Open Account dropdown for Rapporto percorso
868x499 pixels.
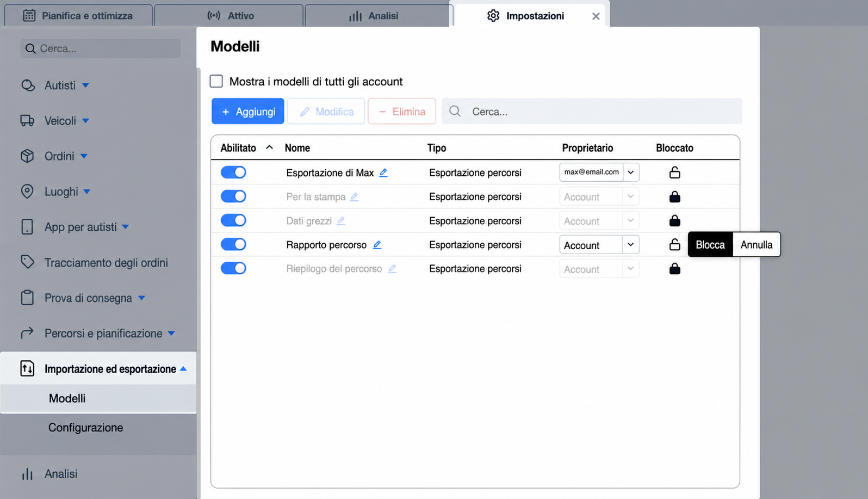point(599,245)
